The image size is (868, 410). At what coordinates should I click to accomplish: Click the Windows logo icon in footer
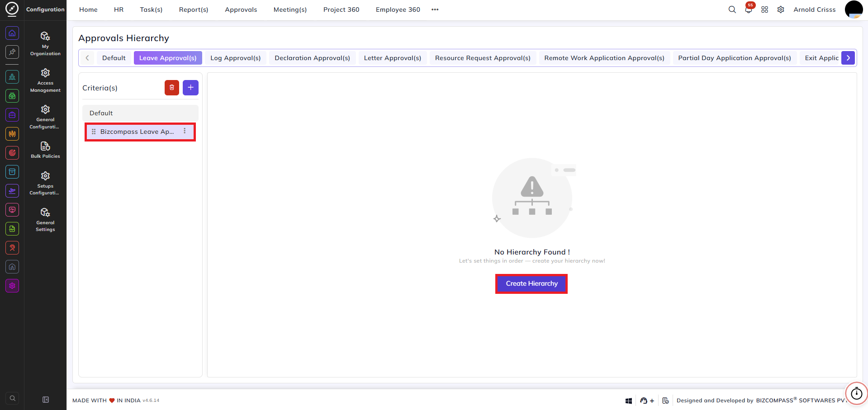(x=629, y=401)
